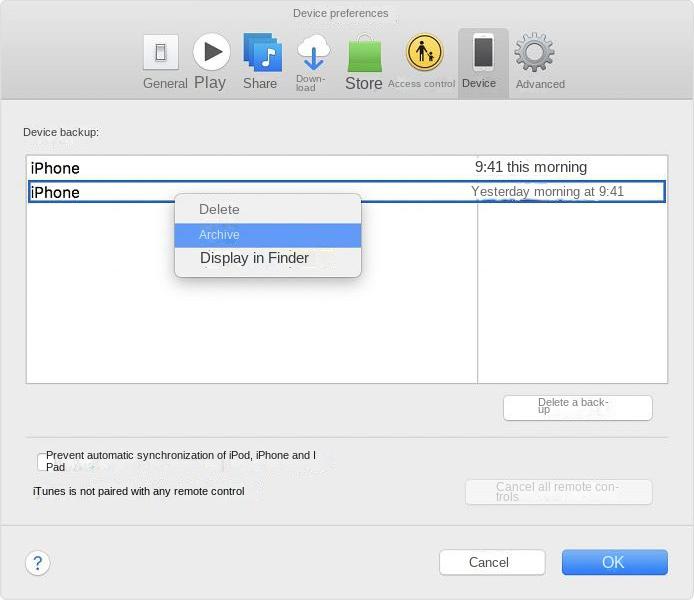Click Cancel all remote controls button

coord(558,492)
